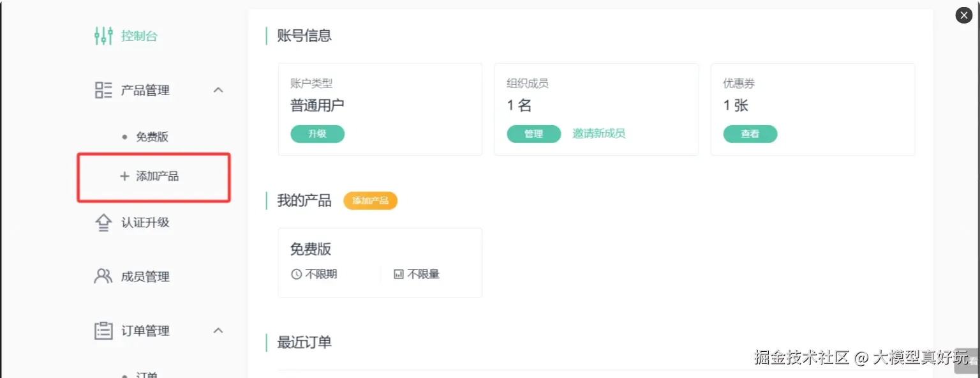Click the 成员管理 people icon
This screenshot has height=378, width=980.
pyautogui.click(x=103, y=276)
